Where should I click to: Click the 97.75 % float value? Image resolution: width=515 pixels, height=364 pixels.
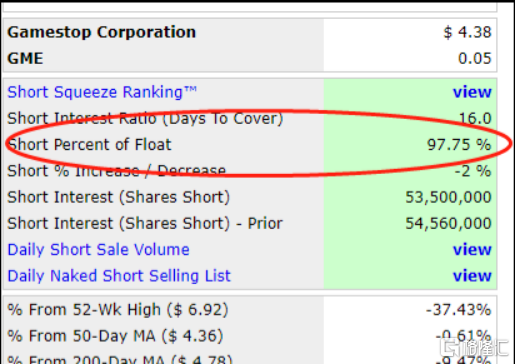pos(459,145)
